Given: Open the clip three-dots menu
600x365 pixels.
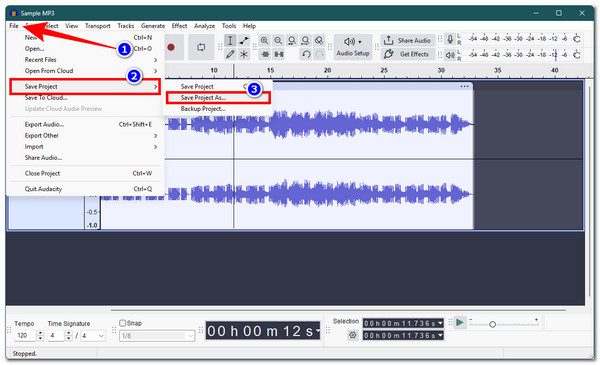Looking at the screenshot, I should pos(464,86).
